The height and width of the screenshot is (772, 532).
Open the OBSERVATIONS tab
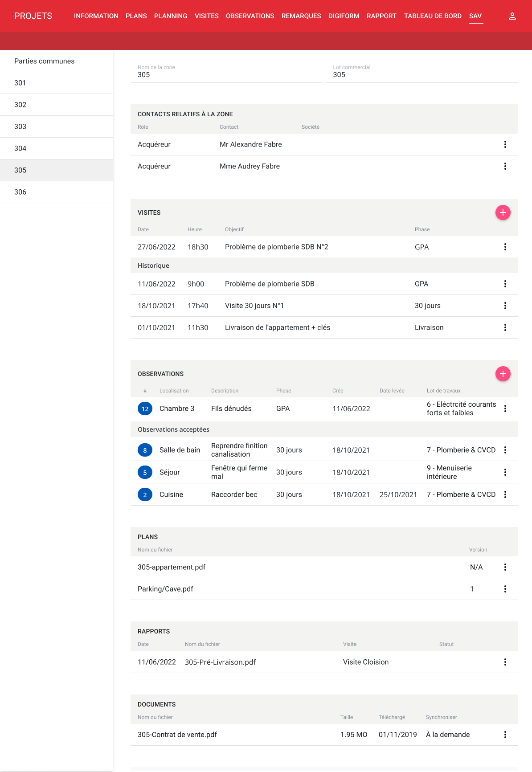[x=250, y=16]
